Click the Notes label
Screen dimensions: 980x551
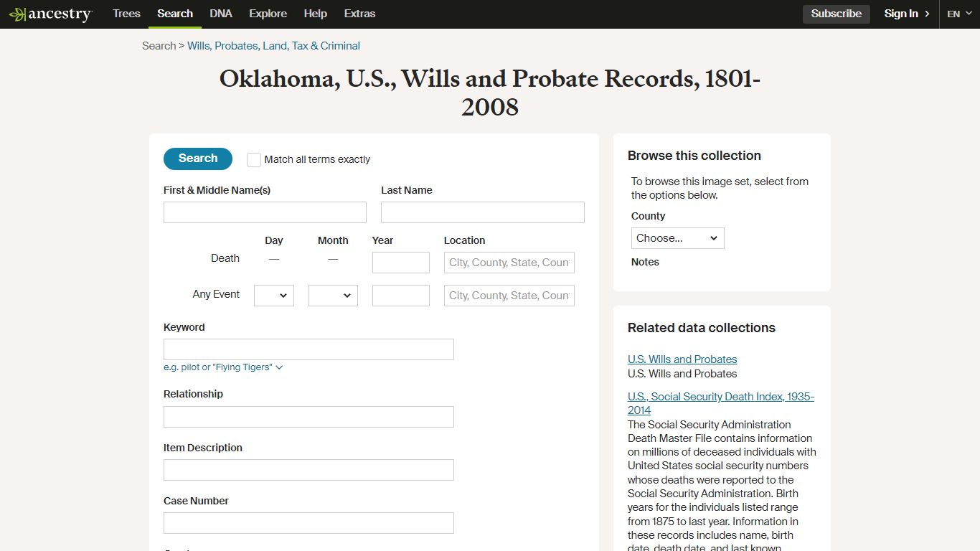(645, 262)
